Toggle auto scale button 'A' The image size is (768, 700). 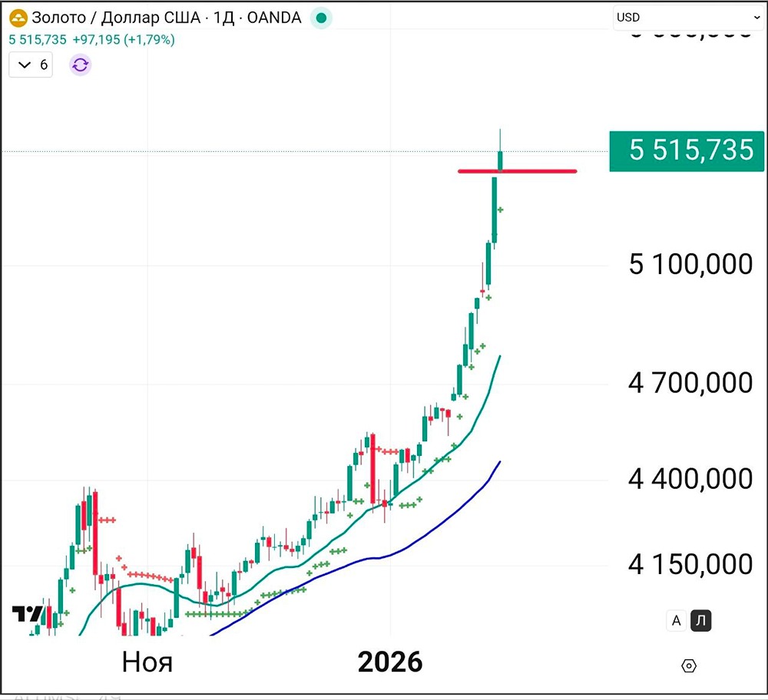[676, 621]
